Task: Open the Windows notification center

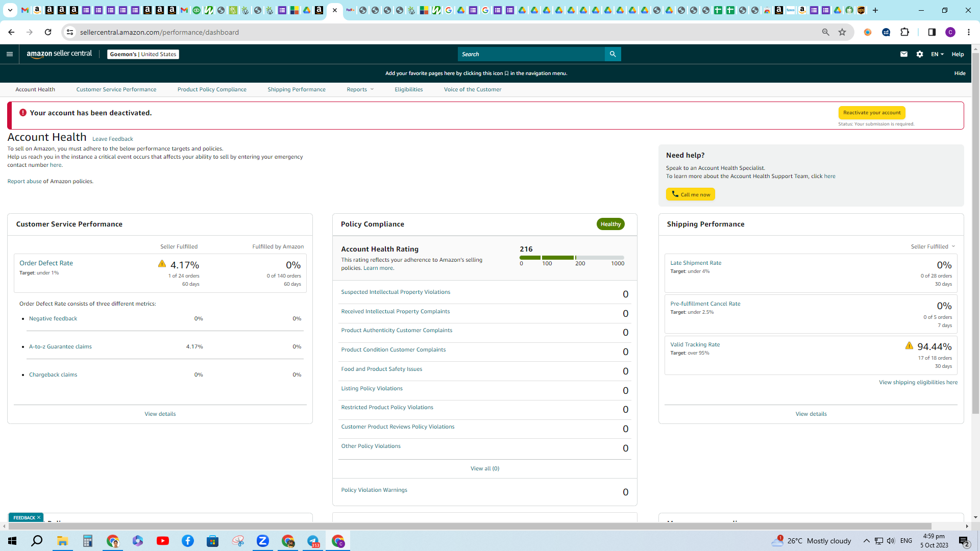Action: pos(964,541)
